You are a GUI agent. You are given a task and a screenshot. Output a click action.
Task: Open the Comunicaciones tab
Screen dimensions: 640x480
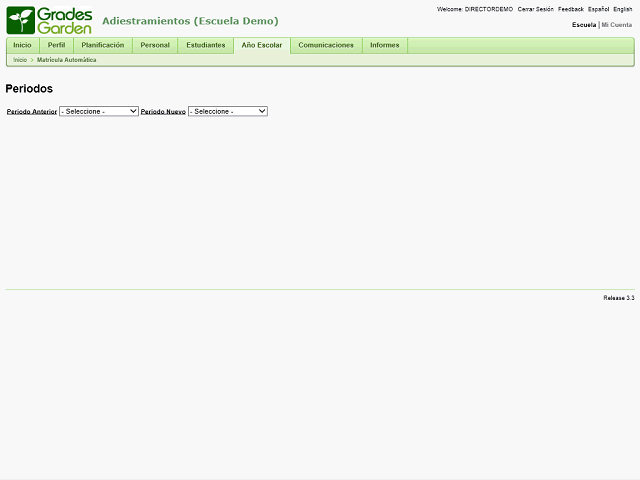(x=326, y=45)
